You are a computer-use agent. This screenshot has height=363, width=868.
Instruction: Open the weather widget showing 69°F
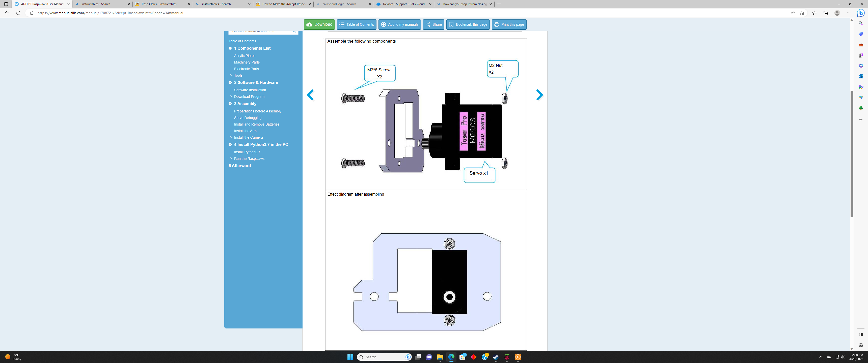click(x=13, y=357)
